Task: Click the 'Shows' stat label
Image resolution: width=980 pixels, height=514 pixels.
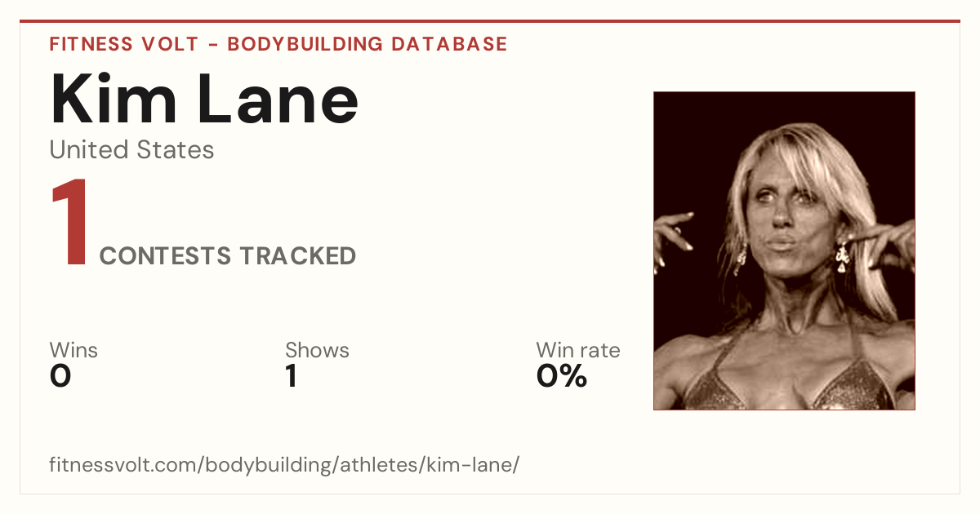Action: coord(317,350)
